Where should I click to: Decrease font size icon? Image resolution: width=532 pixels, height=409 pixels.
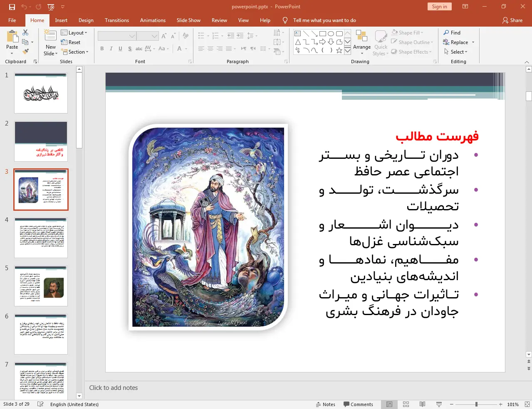[x=173, y=36]
